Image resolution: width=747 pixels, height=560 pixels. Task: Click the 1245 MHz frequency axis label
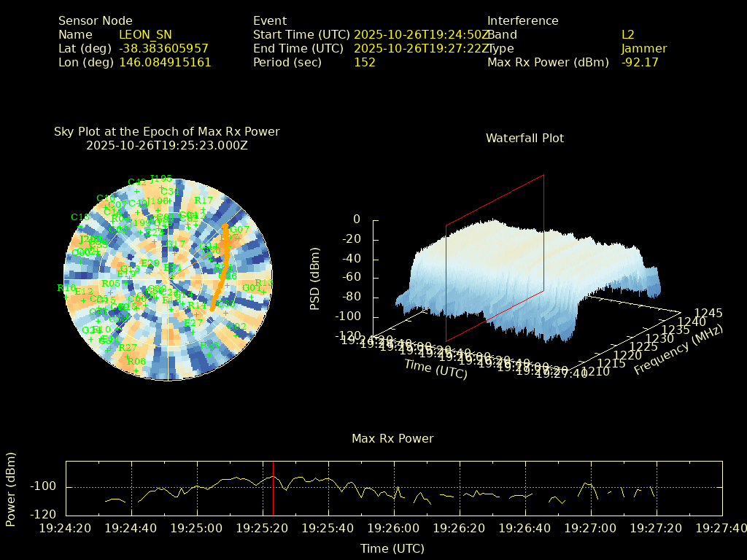pyautogui.click(x=708, y=313)
